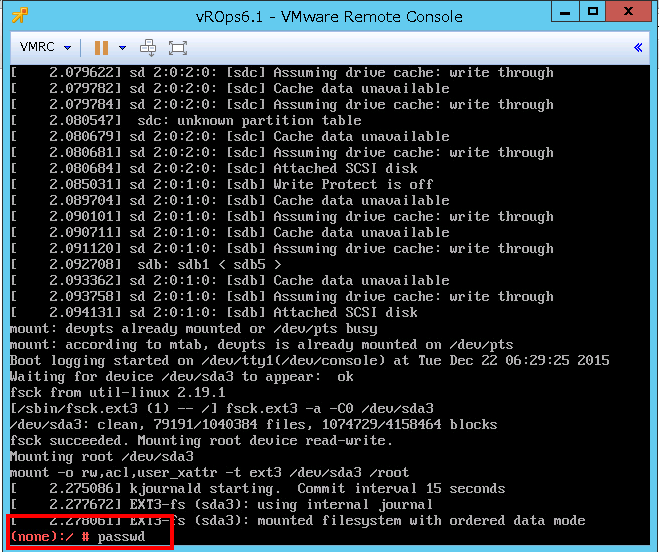This screenshot has height=552, width=659.
Task: Click '/dev/sda3: clean' result line
Action: tap(253, 424)
